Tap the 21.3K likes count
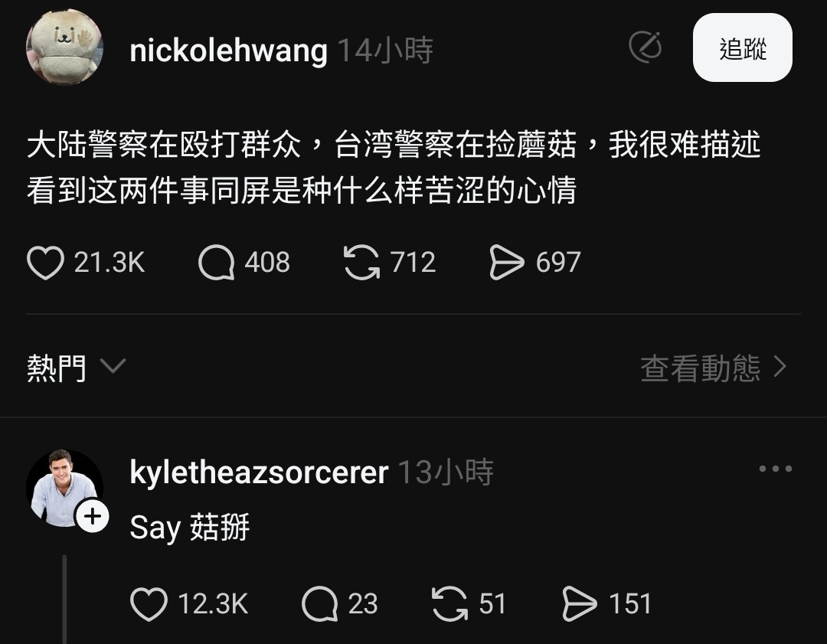827x644 pixels. tap(110, 262)
